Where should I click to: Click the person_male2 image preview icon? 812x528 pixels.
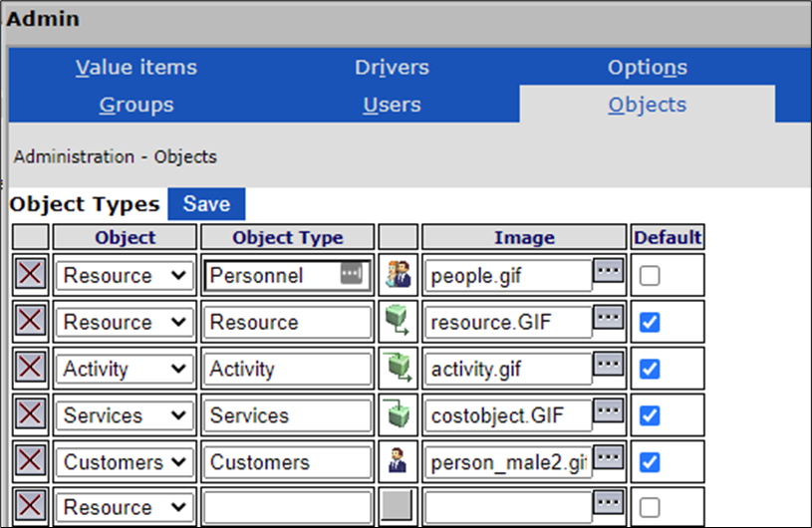[x=399, y=462]
